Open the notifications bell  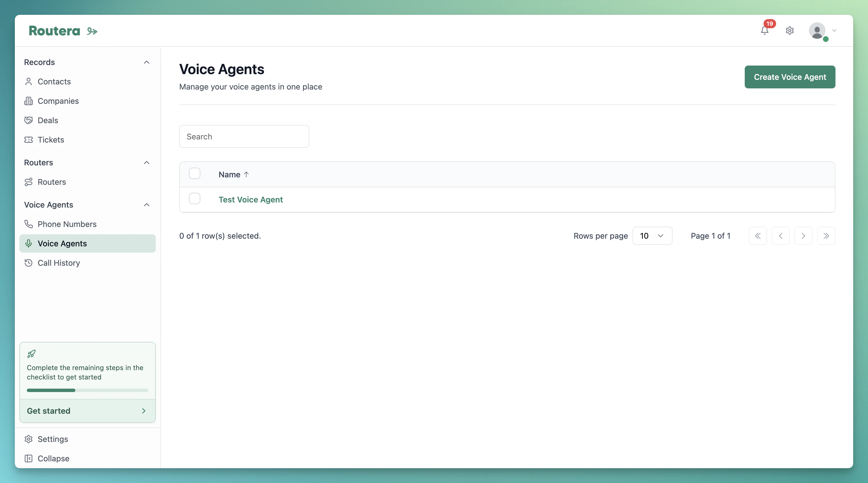764,31
